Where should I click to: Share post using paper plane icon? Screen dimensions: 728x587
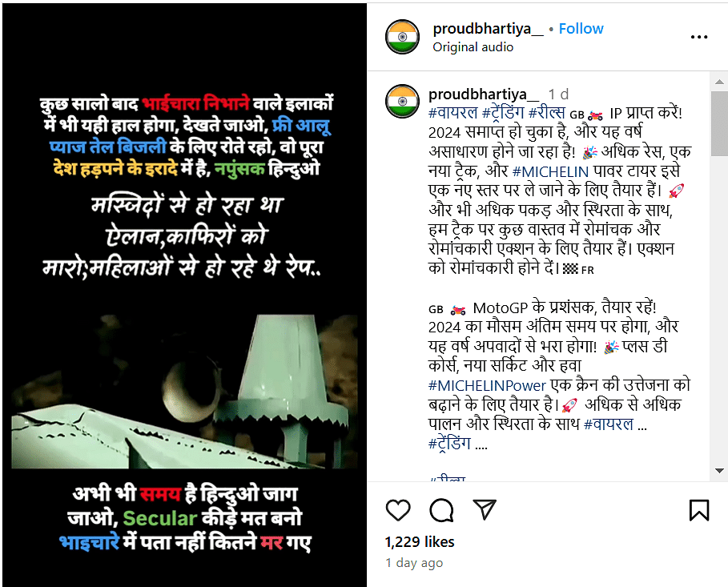(485, 509)
